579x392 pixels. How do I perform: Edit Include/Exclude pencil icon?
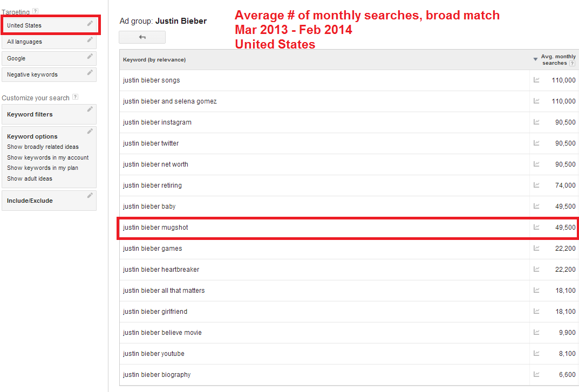pos(90,196)
